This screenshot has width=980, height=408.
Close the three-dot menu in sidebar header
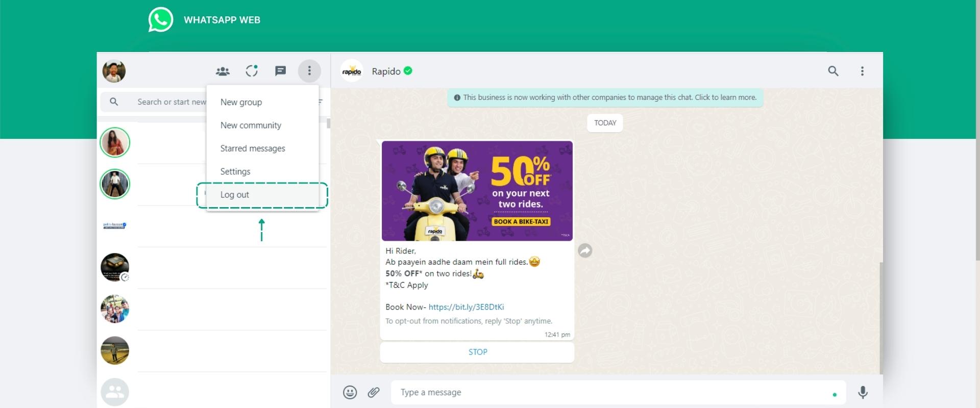click(x=309, y=71)
